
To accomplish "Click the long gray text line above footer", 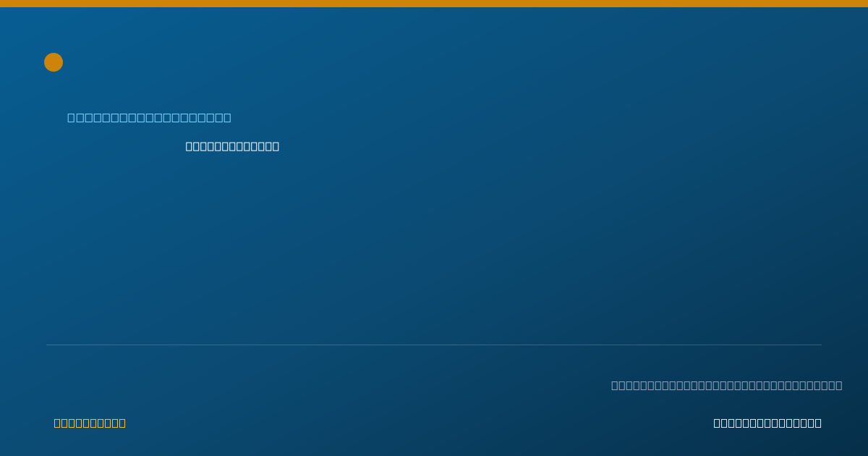I will (x=727, y=385).
